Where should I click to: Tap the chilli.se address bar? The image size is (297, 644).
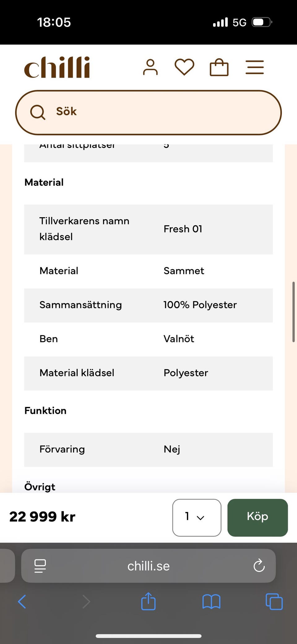(148, 566)
